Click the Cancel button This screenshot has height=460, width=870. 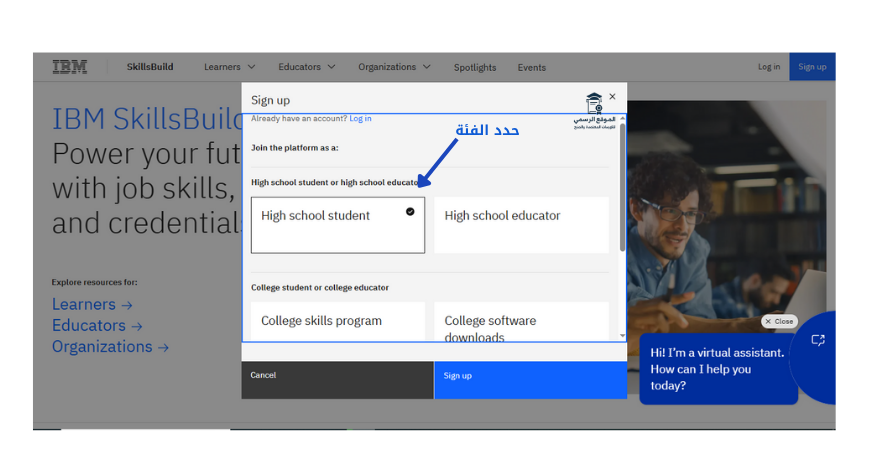(x=337, y=380)
